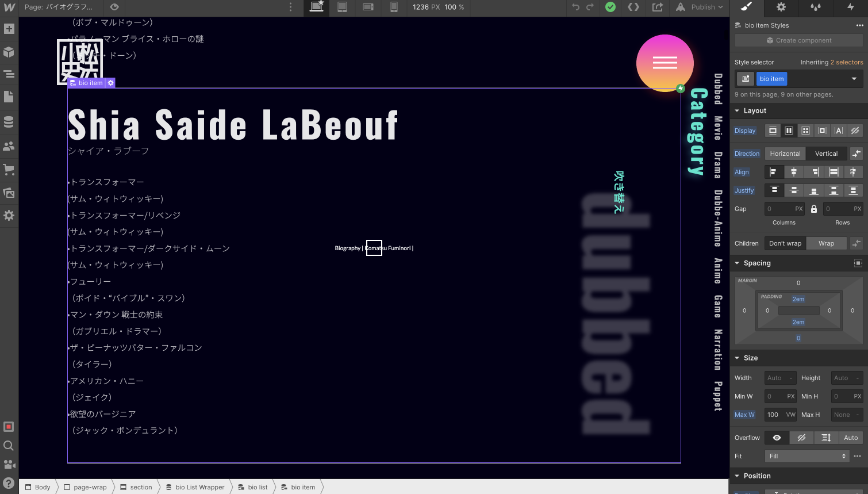
Task: Switch to Mobile landscape breakpoint
Action: (368, 7)
